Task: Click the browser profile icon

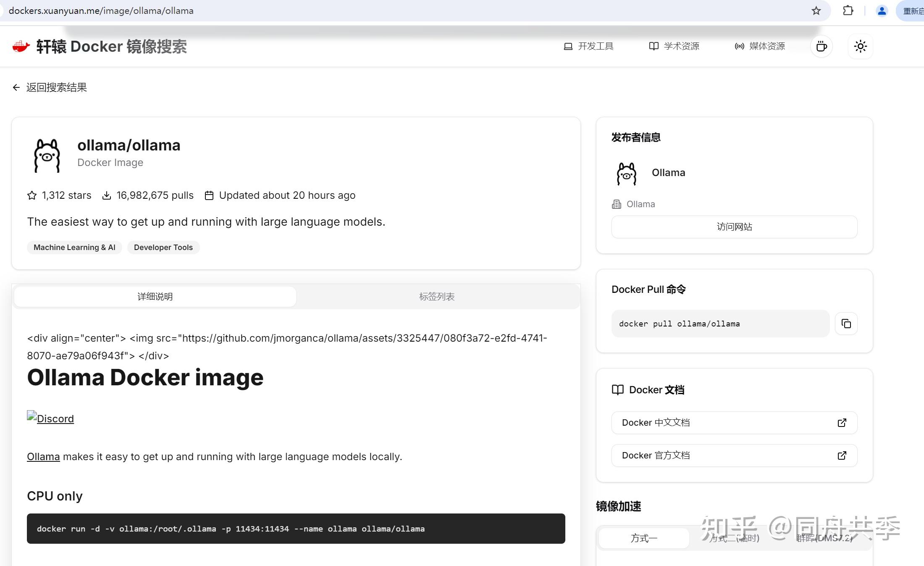Action: click(x=882, y=11)
